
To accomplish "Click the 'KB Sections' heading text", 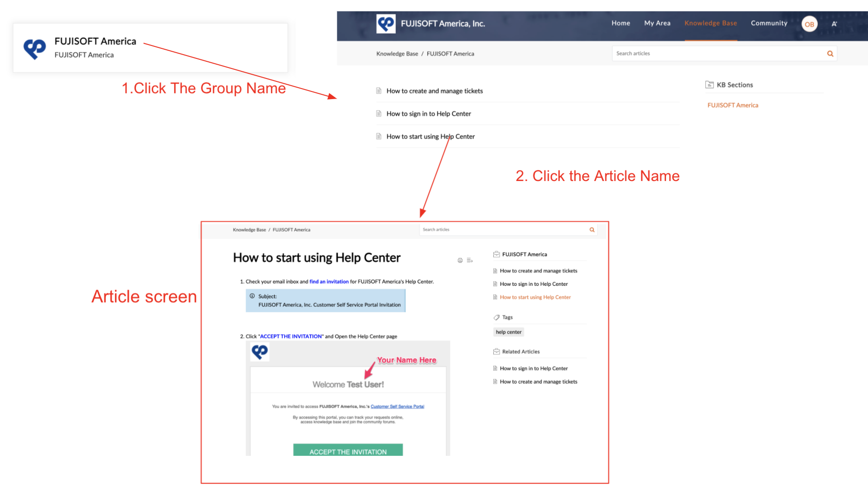I will point(734,85).
